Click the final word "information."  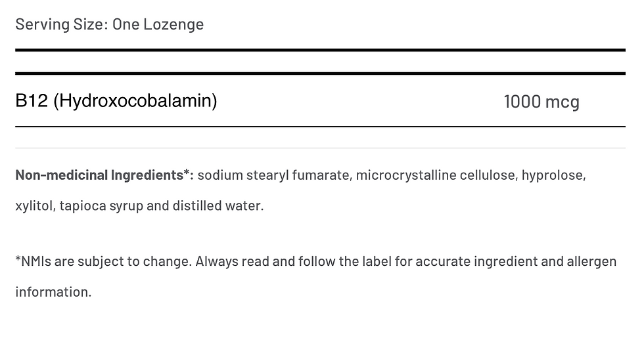tap(53, 291)
